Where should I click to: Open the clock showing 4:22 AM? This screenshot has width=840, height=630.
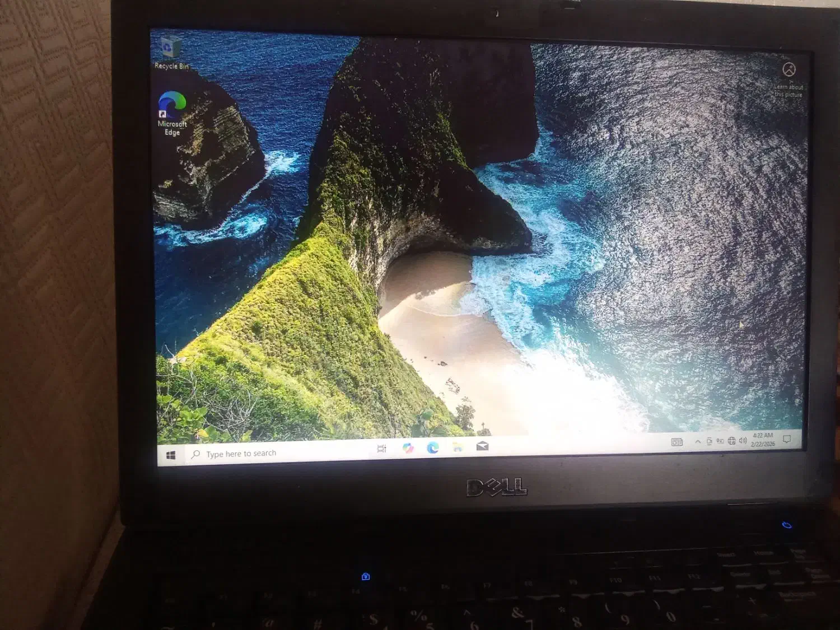point(763,440)
